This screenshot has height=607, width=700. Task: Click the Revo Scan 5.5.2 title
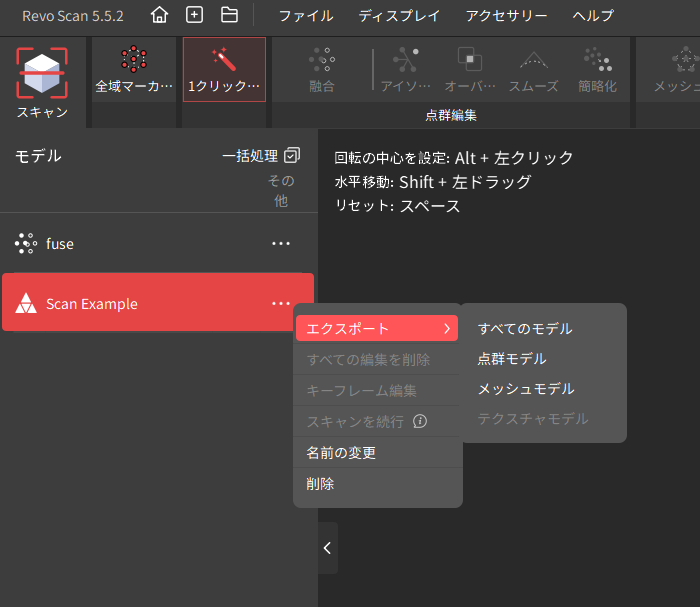click(x=73, y=16)
